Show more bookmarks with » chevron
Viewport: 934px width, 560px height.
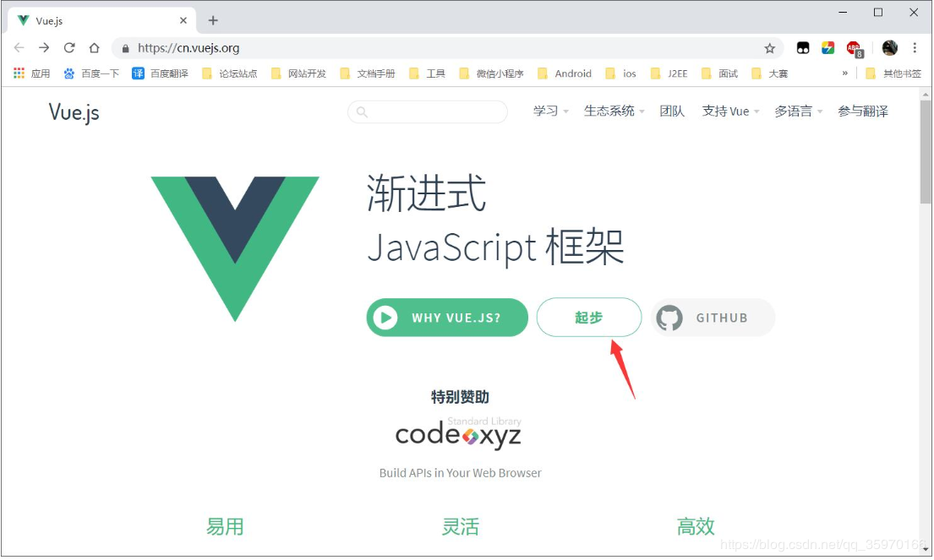pos(844,73)
